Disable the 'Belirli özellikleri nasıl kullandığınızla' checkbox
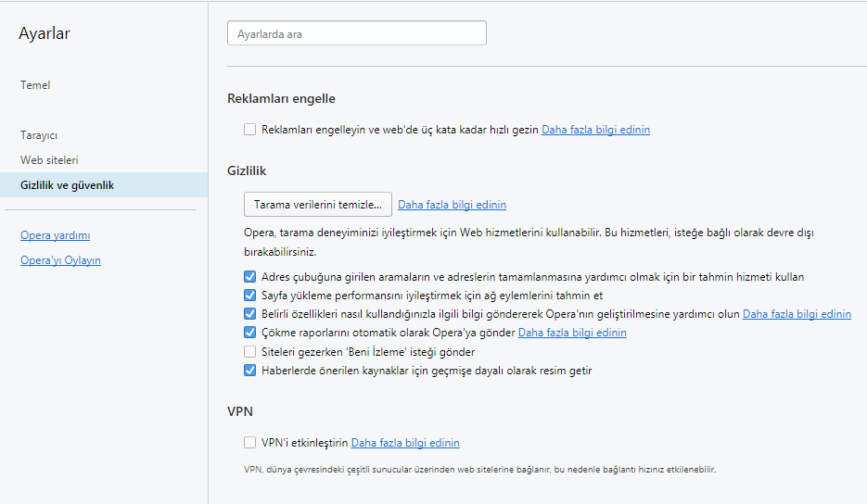 coord(250,314)
